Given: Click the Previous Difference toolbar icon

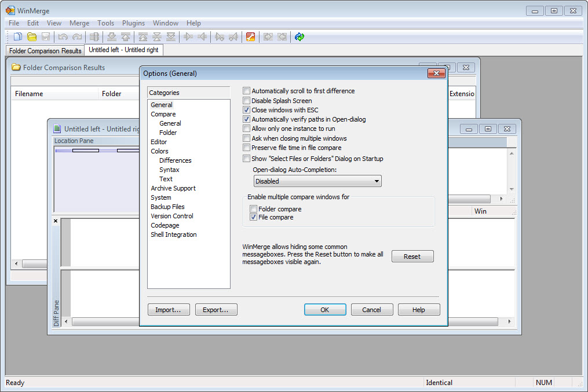Looking at the screenshot, I should pos(126,36).
